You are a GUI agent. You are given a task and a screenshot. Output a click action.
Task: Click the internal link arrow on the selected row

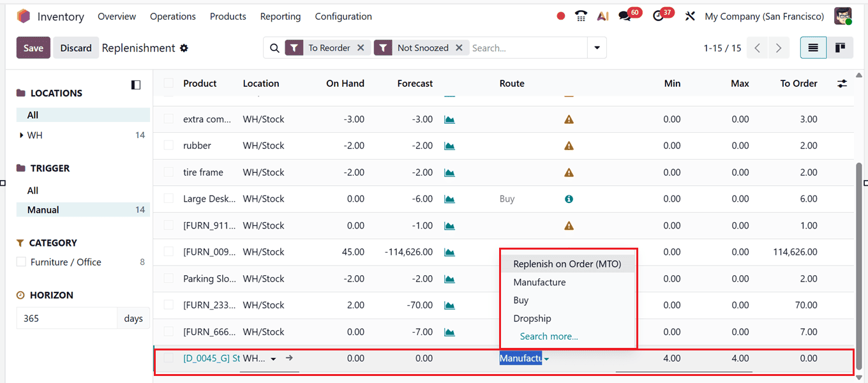(289, 358)
